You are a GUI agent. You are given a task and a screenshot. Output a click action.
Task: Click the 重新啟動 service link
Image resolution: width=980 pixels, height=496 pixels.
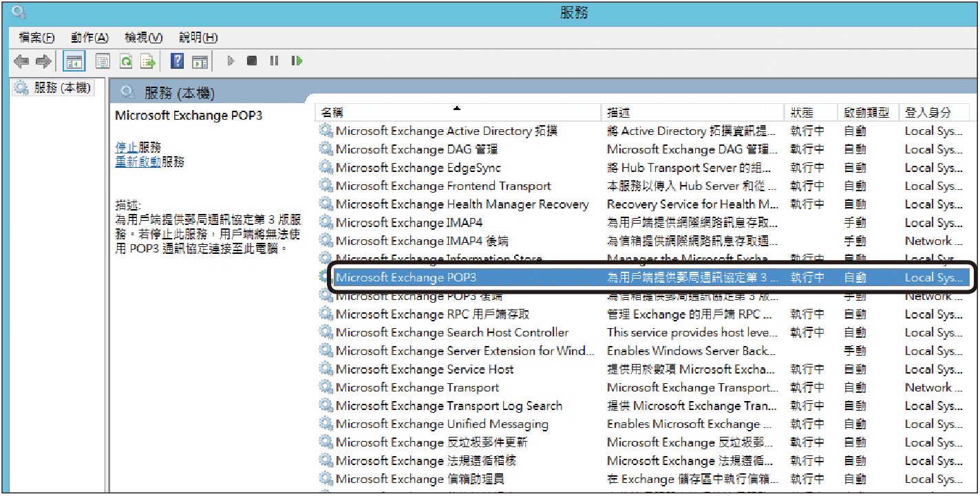tap(138, 162)
